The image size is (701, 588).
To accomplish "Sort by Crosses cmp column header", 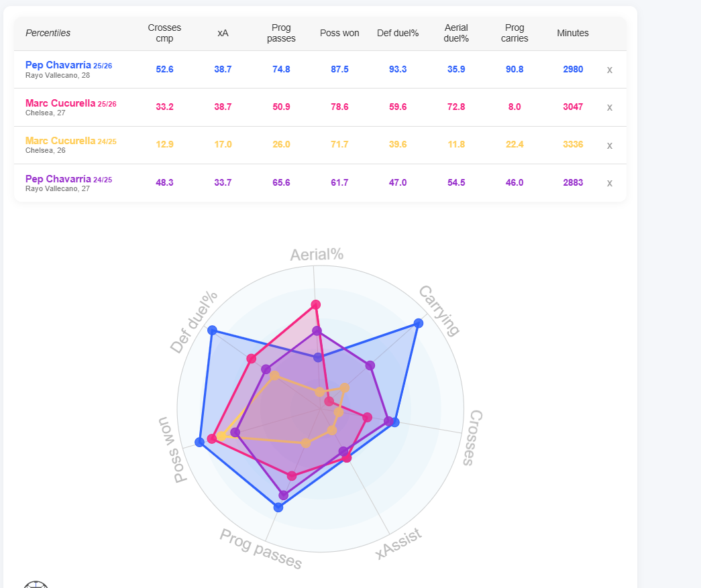I will [x=164, y=33].
